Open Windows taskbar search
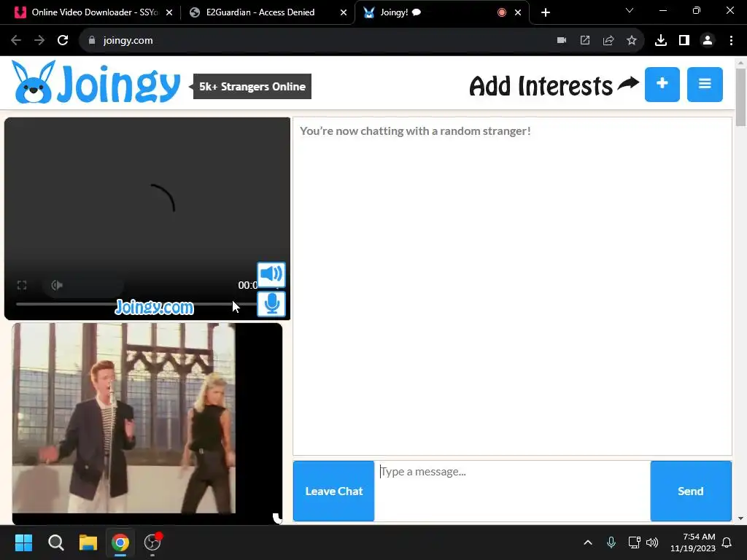 click(x=55, y=542)
